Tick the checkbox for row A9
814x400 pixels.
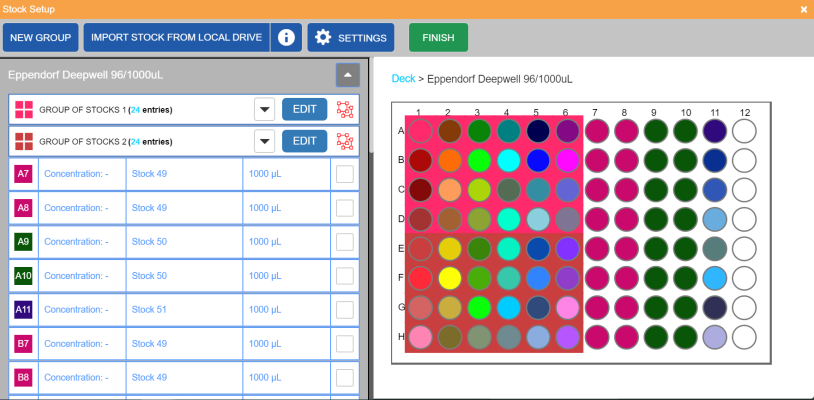coord(345,242)
